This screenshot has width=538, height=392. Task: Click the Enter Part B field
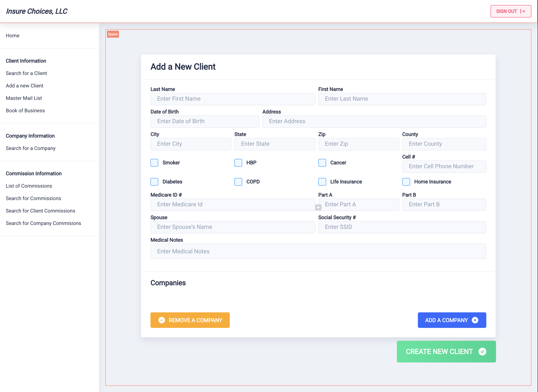[x=444, y=205]
